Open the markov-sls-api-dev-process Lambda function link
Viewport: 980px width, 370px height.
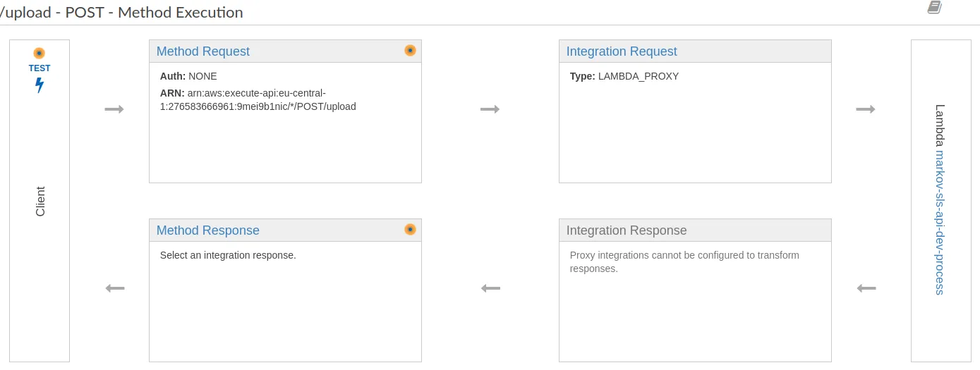click(x=939, y=222)
